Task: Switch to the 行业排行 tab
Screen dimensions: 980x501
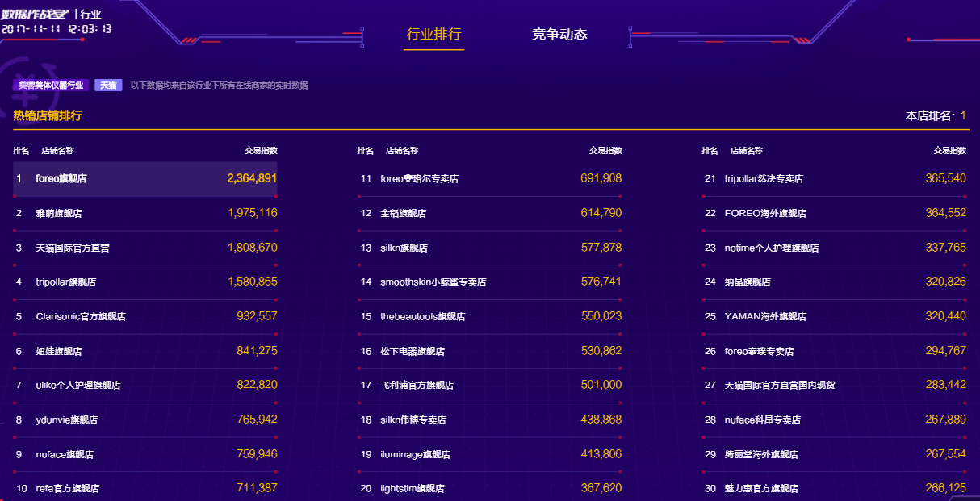Action: 433,34
